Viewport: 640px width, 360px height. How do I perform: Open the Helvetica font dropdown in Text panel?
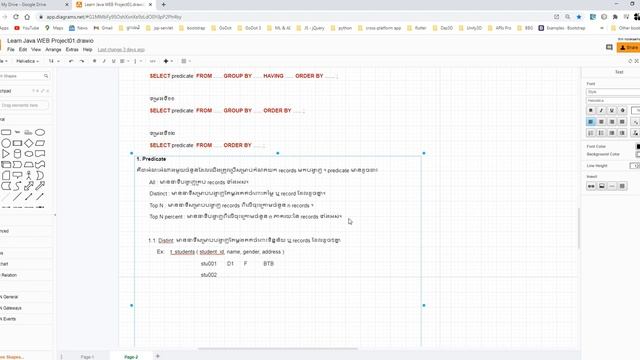tap(613, 100)
